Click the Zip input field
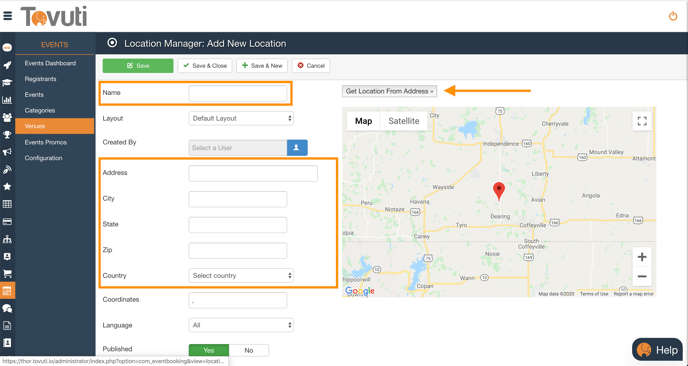Screen dimensions: 688x366 pos(238,251)
